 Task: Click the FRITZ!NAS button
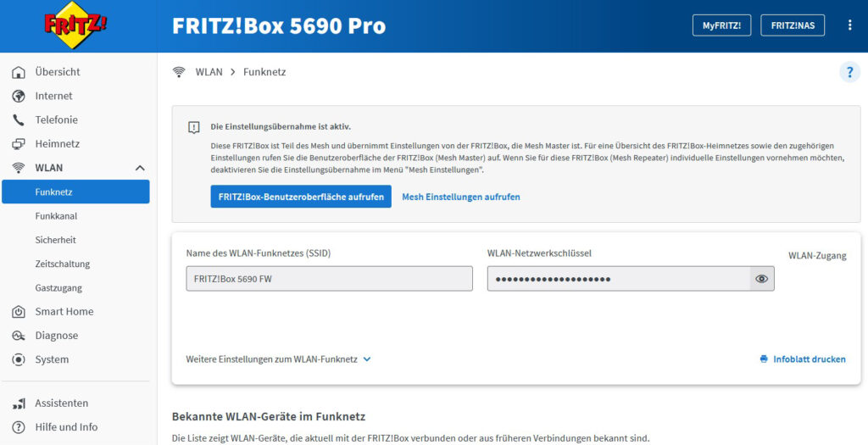(x=793, y=25)
